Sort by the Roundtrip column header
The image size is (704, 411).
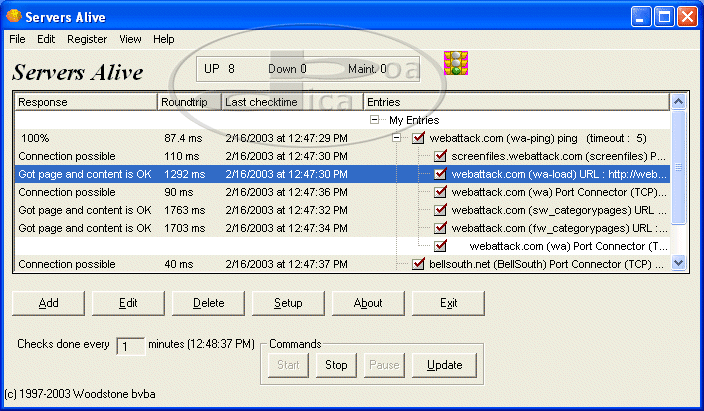pyautogui.click(x=188, y=102)
